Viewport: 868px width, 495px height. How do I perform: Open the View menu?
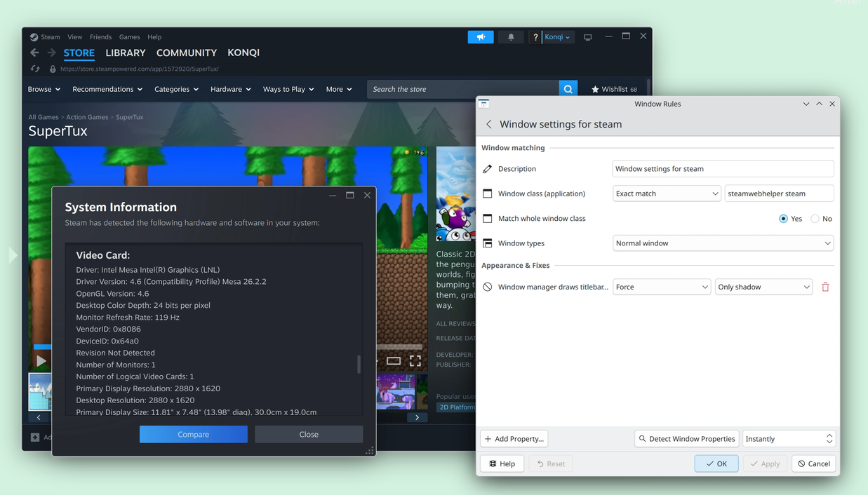(x=75, y=37)
